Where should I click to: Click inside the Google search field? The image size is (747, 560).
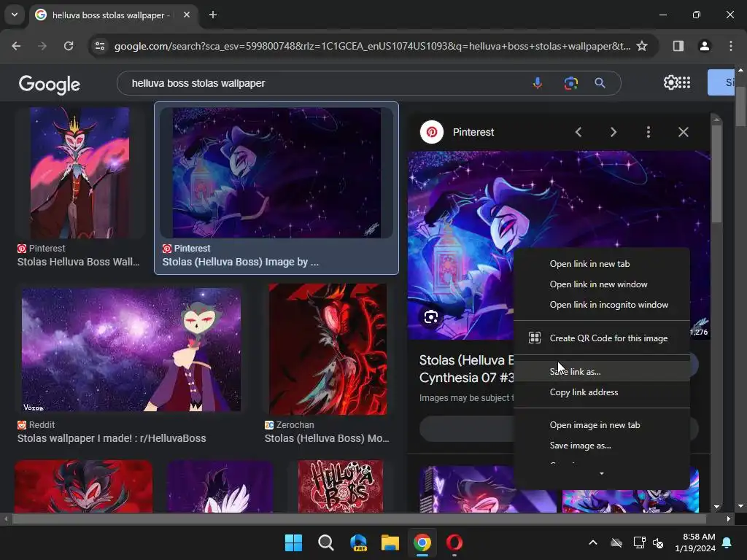[324, 83]
